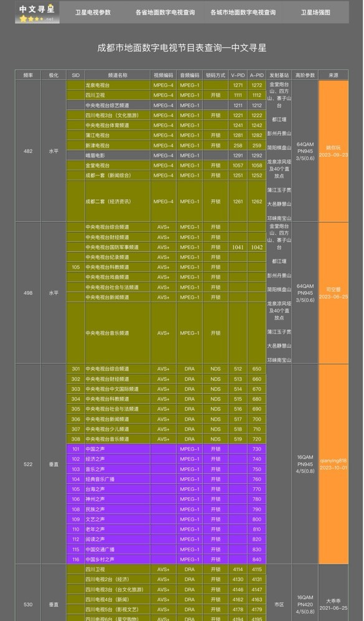Click the 中央电视台少儿频道 channel name

click(108, 429)
